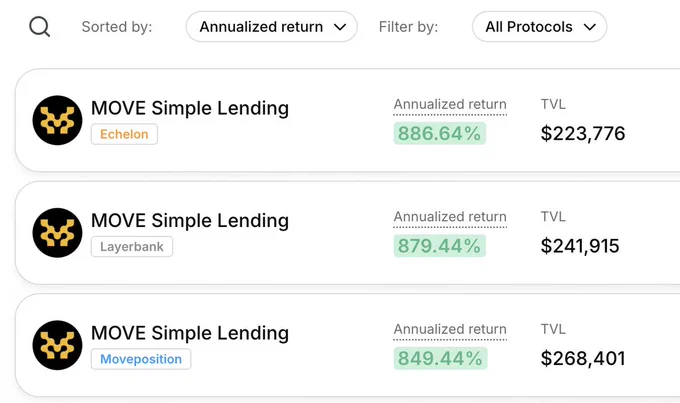The image size is (680, 403).
Task: Select the Layerbank protocol tag
Action: 132,246
